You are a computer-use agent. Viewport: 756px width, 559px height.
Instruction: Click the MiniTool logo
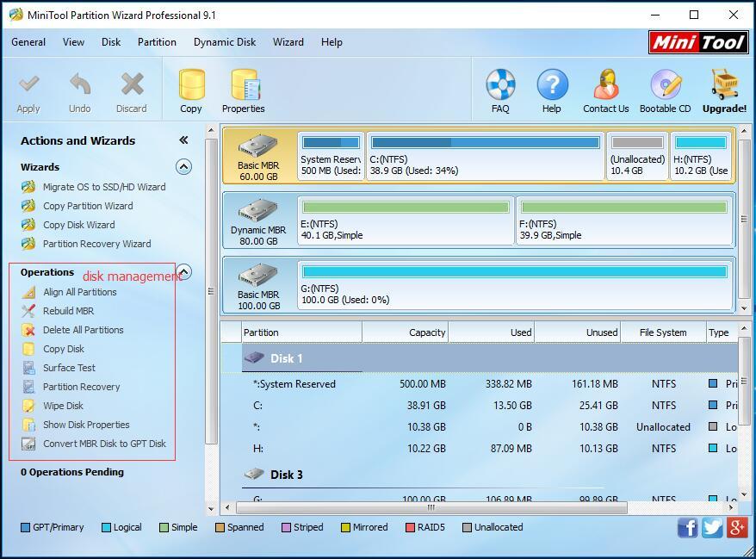pos(698,42)
